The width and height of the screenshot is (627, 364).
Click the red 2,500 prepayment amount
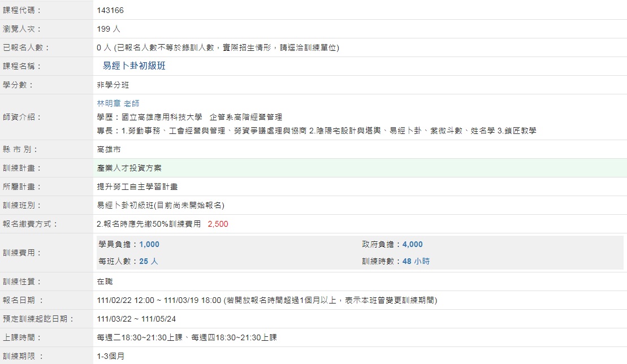(x=218, y=224)
